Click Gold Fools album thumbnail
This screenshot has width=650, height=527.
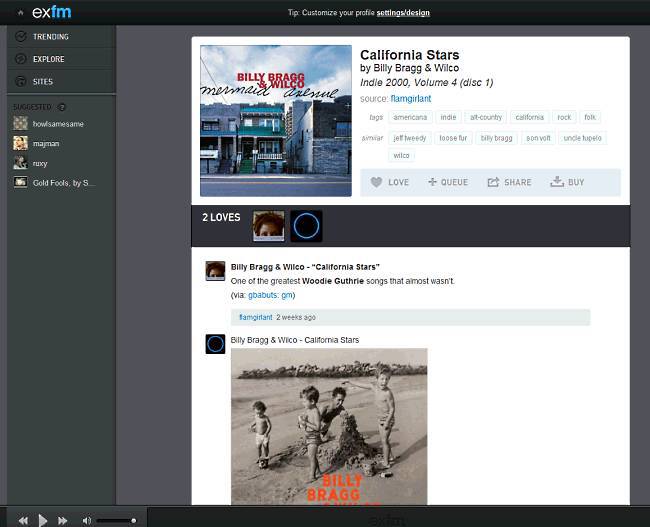pyautogui.click(x=20, y=182)
